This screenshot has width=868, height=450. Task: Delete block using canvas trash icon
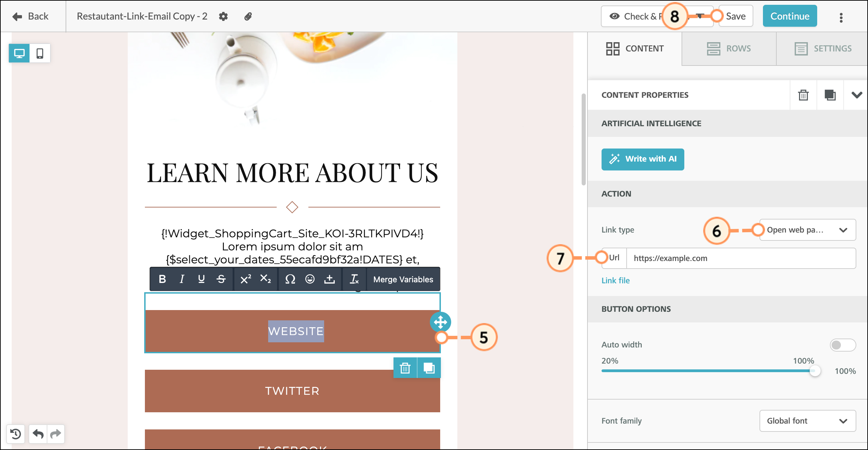[405, 368]
